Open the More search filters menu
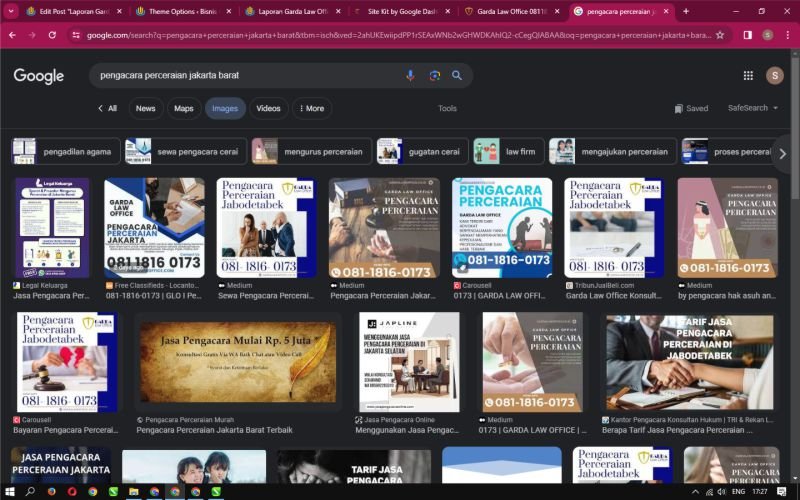The width and height of the screenshot is (800, 500). pyautogui.click(x=311, y=108)
